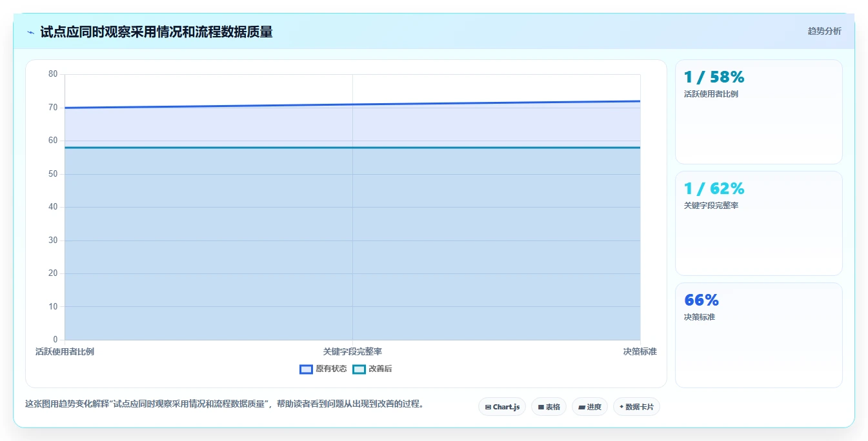Open the 1 / 58% 活跃使用者比例 card
The width and height of the screenshot is (868, 441).
[x=758, y=112]
